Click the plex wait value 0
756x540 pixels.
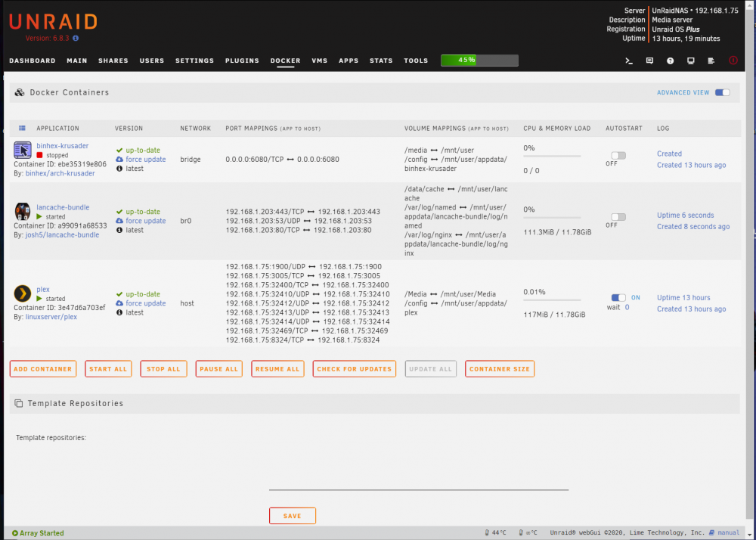click(x=627, y=307)
